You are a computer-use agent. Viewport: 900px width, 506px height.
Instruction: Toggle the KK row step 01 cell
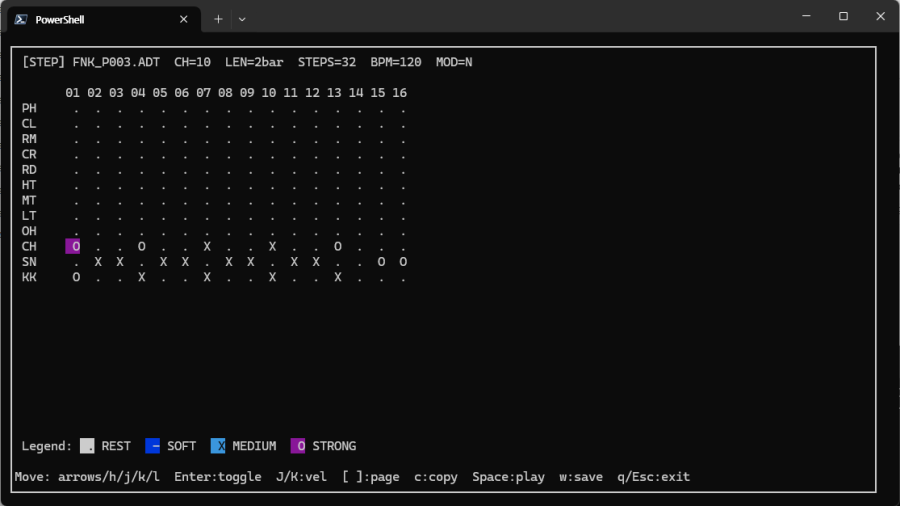[76, 278]
